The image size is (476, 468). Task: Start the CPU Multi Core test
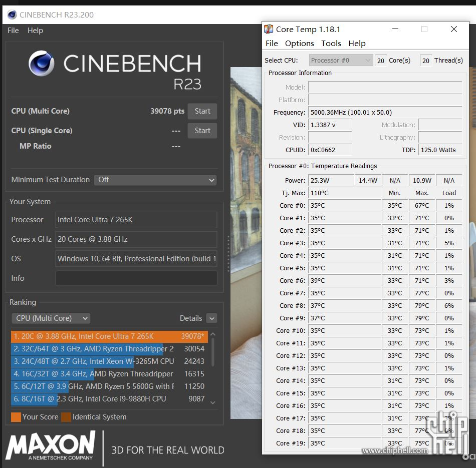[x=202, y=111]
